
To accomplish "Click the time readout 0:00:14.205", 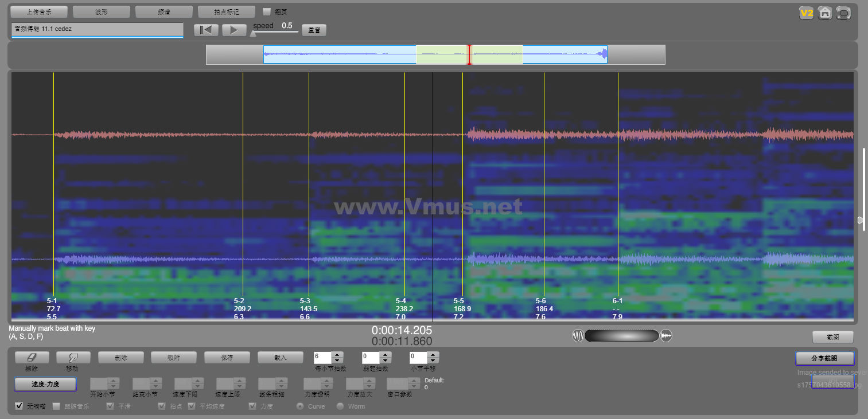I will tap(402, 330).
